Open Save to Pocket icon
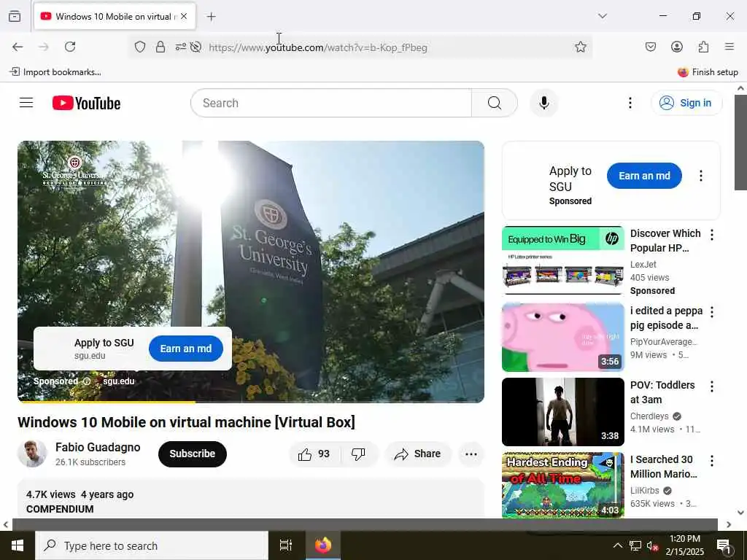 click(x=650, y=47)
